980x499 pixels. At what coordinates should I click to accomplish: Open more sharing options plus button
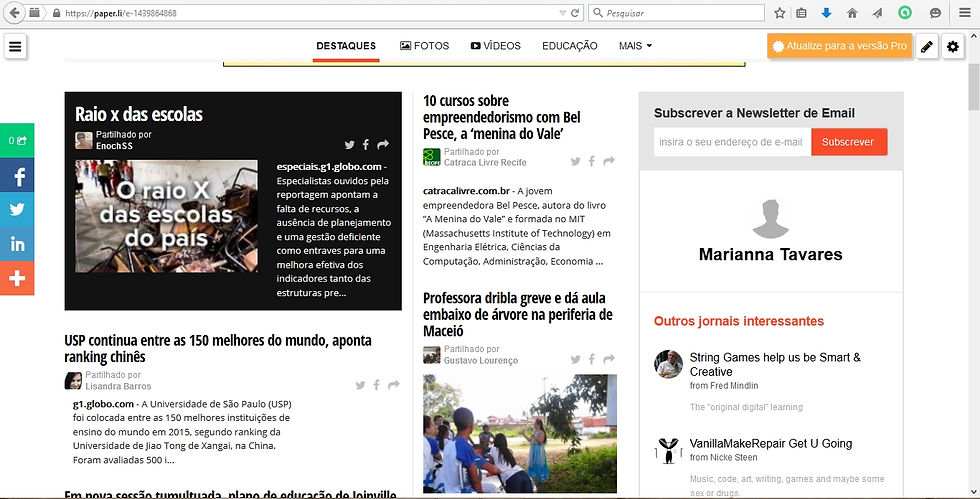click(17, 278)
